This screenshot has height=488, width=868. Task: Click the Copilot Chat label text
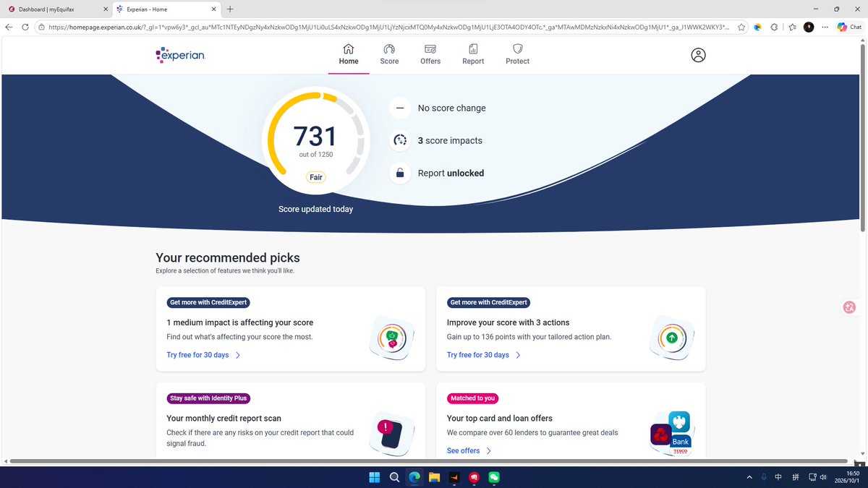click(x=856, y=27)
